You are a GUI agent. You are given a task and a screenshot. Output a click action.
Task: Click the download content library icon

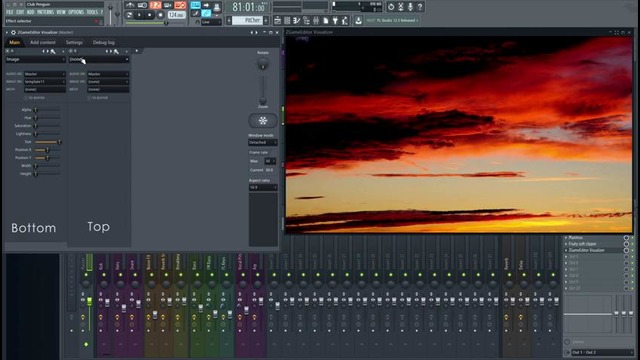tap(358, 20)
